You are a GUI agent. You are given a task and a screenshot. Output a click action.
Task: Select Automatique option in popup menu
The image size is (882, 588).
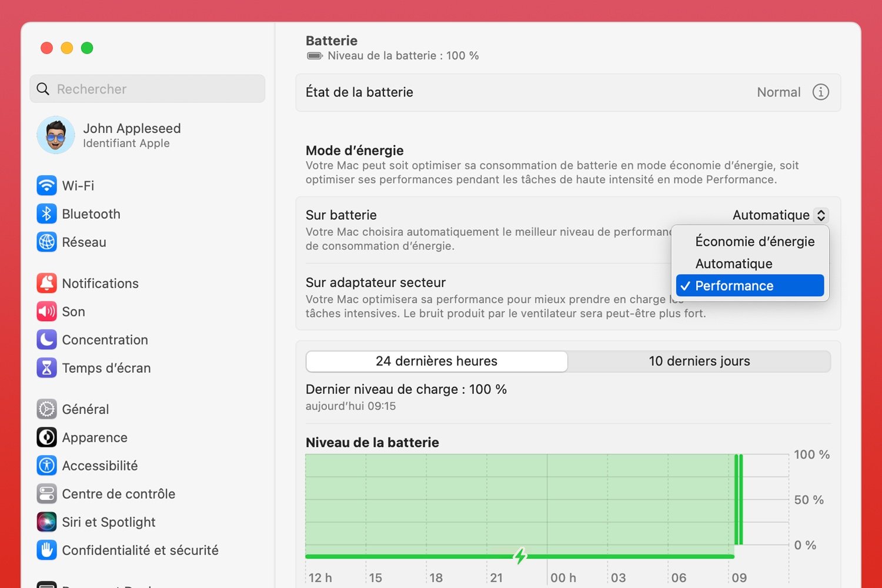[x=734, y=264]
